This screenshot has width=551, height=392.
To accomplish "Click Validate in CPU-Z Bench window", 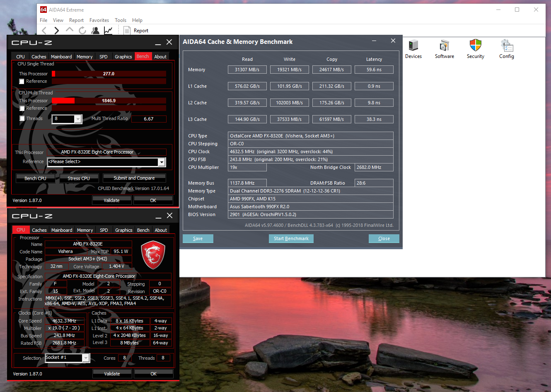I will (x=111, y=200).
